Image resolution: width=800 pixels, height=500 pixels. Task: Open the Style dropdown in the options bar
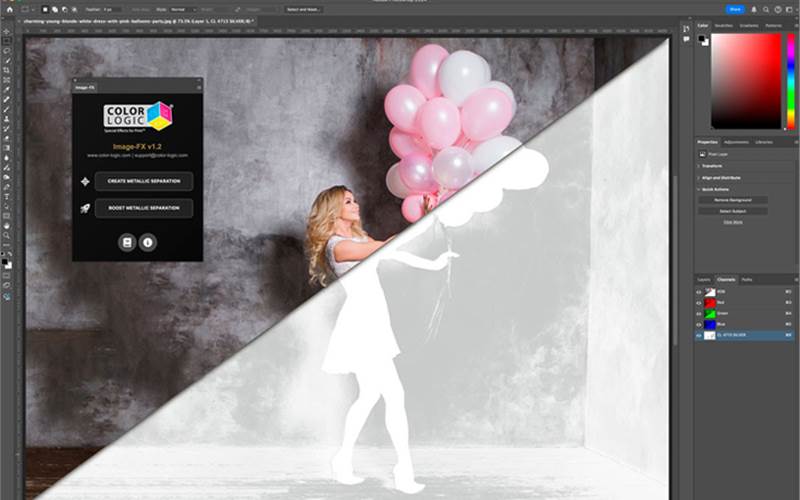coord(184,9)
